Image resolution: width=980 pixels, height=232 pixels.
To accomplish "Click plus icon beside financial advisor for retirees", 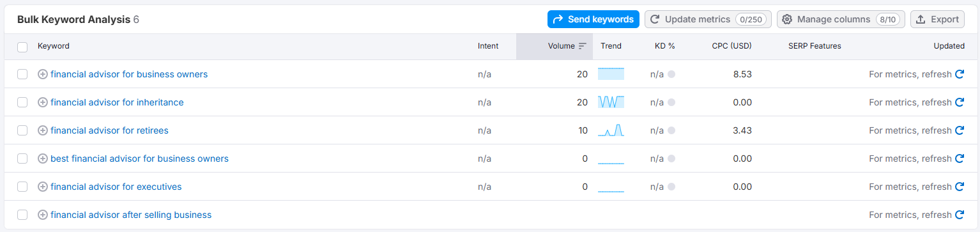I will 43,130.
